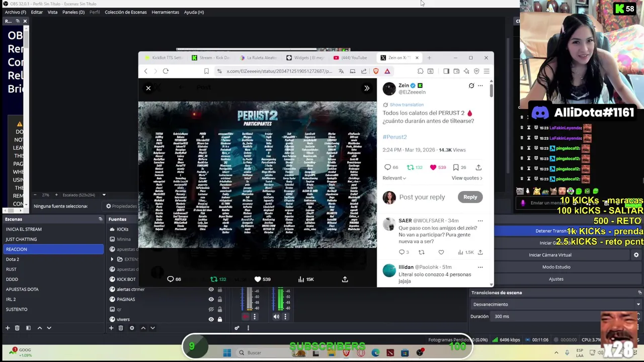This screenshot has width=644, height=362.
Task: Open advanced audio properties gears icon
Action: 237,328
